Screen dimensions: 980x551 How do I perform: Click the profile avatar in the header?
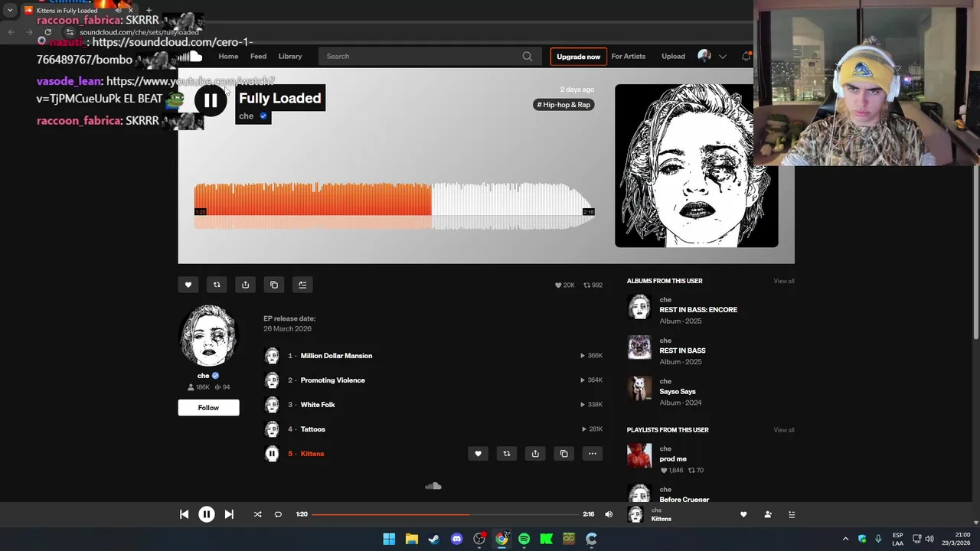(704, 56)
